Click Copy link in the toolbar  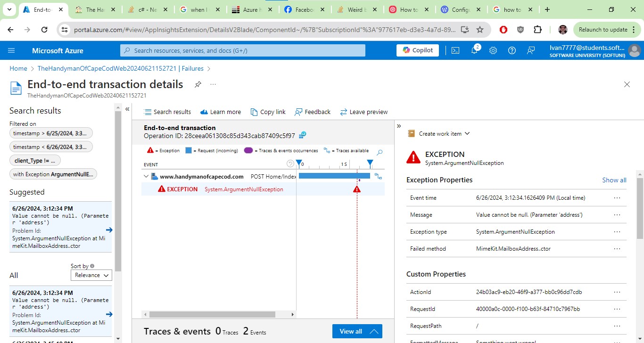(268, 112)
